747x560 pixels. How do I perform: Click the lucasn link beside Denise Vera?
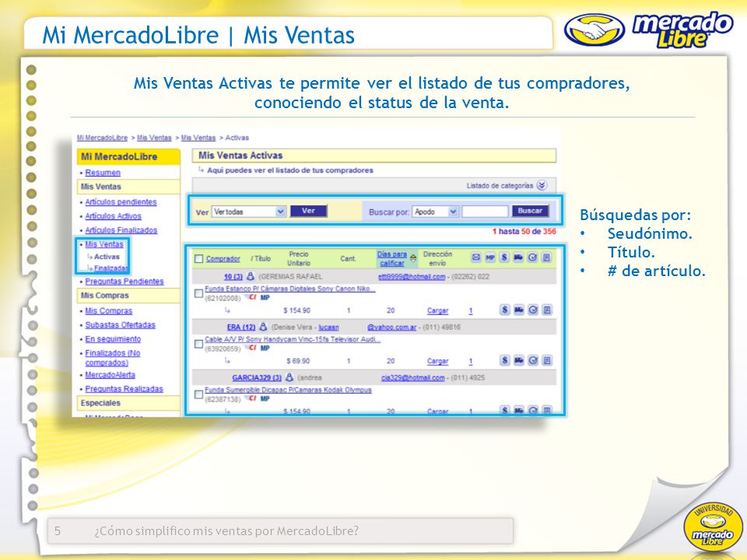[x=328, y=327]
